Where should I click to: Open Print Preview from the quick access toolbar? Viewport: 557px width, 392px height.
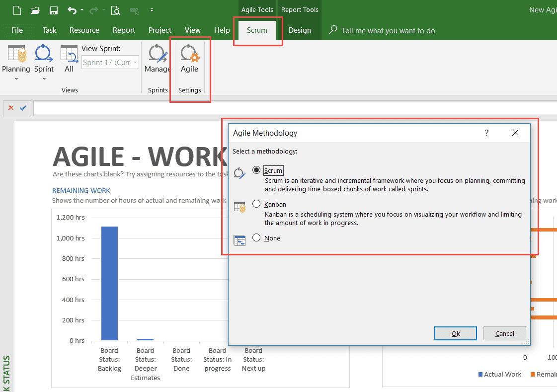(116, 10)
